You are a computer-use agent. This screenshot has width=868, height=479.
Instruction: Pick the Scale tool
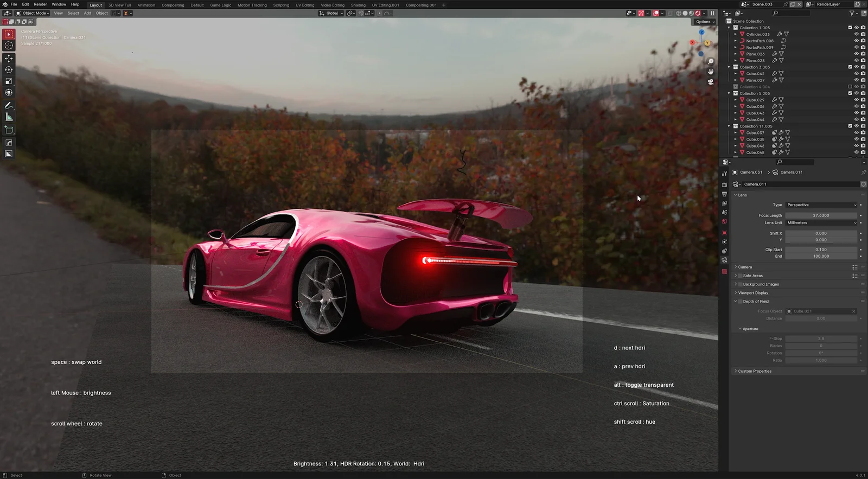[x=9, y=81]
